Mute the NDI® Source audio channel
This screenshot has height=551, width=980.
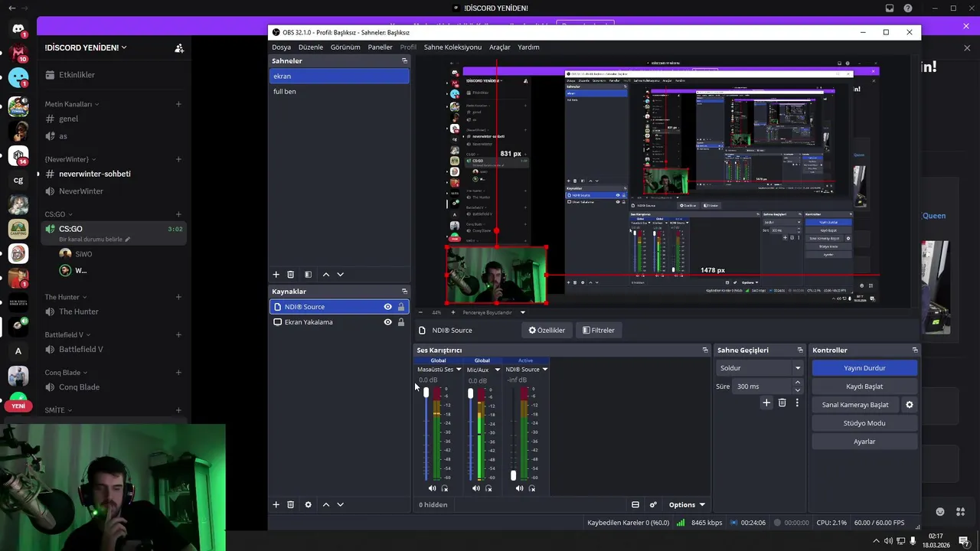tap(519, 488)
